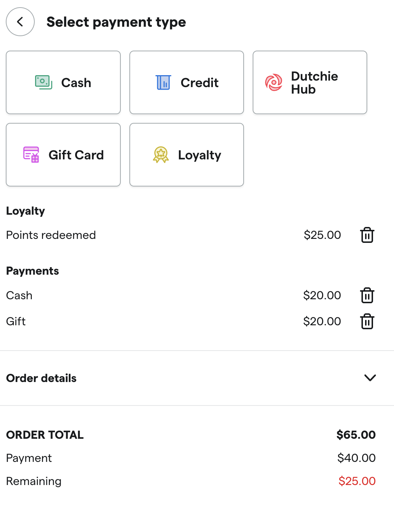Select the Dutchie Hub payment option
394x532 pixels.
coord(310,82)
